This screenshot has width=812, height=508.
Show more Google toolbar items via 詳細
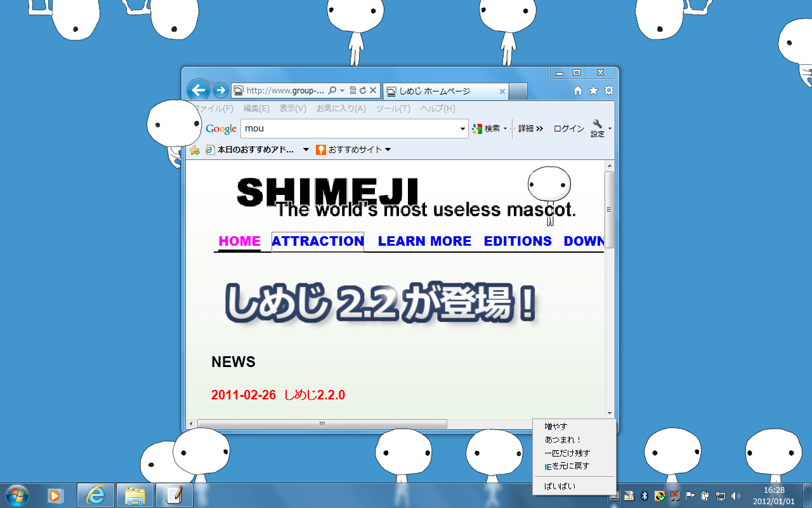pyautogui.click(x=531, y=128)
